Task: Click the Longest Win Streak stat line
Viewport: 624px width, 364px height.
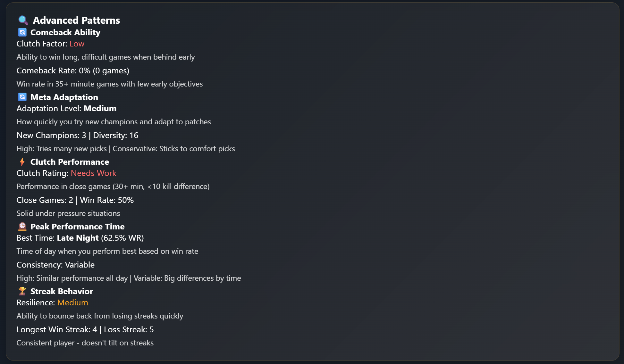Action: tap(85, 329)
